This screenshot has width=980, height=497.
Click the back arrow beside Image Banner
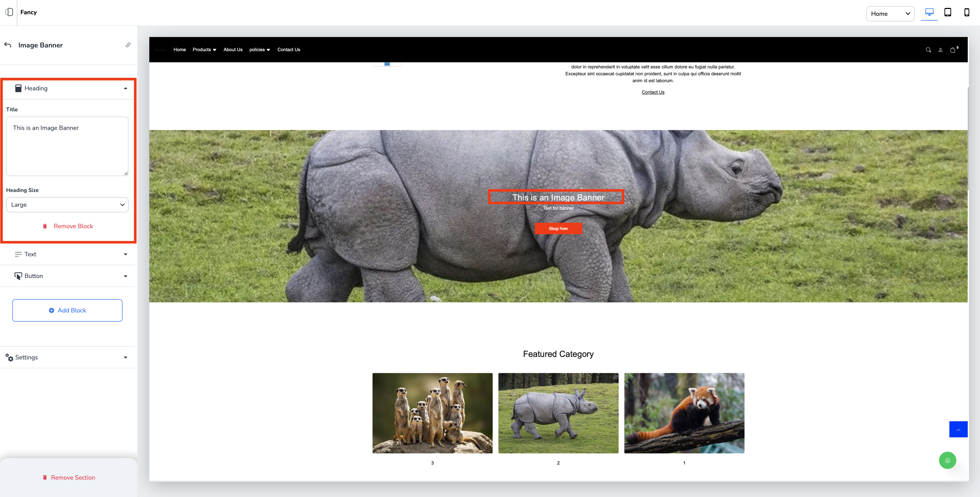click(x=8, y=45)
